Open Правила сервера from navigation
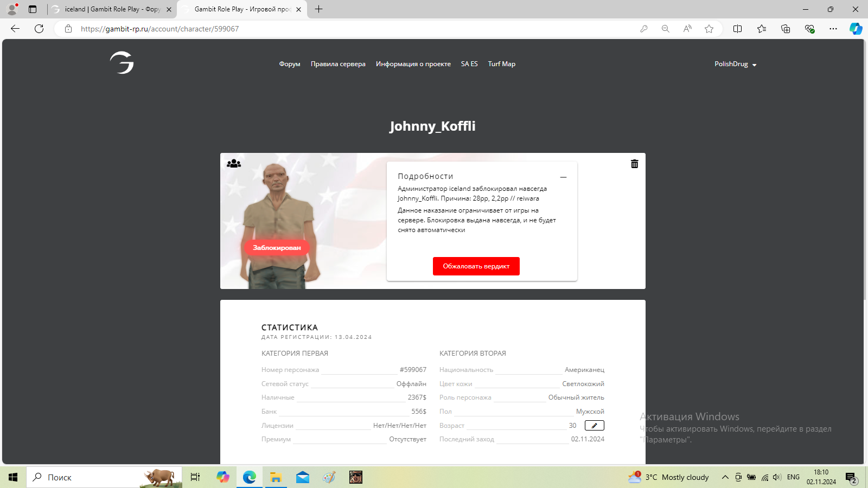 click(x=338, y=64)
